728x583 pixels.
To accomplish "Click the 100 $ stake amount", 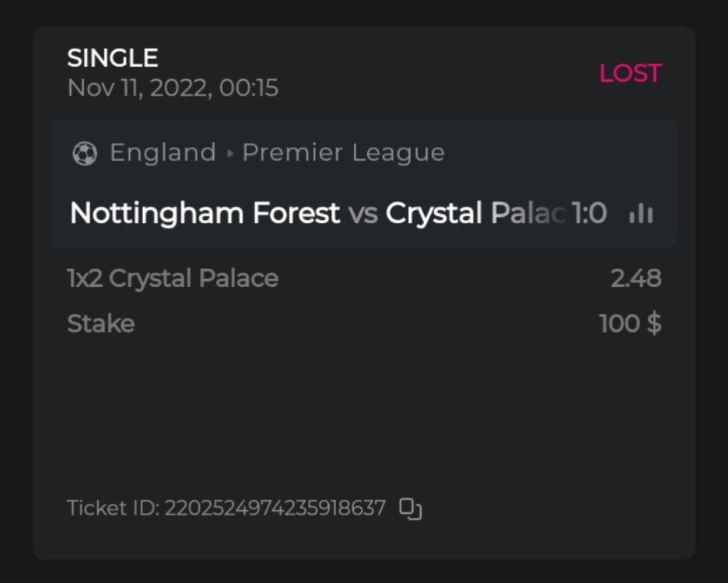I will coord(630,323).
